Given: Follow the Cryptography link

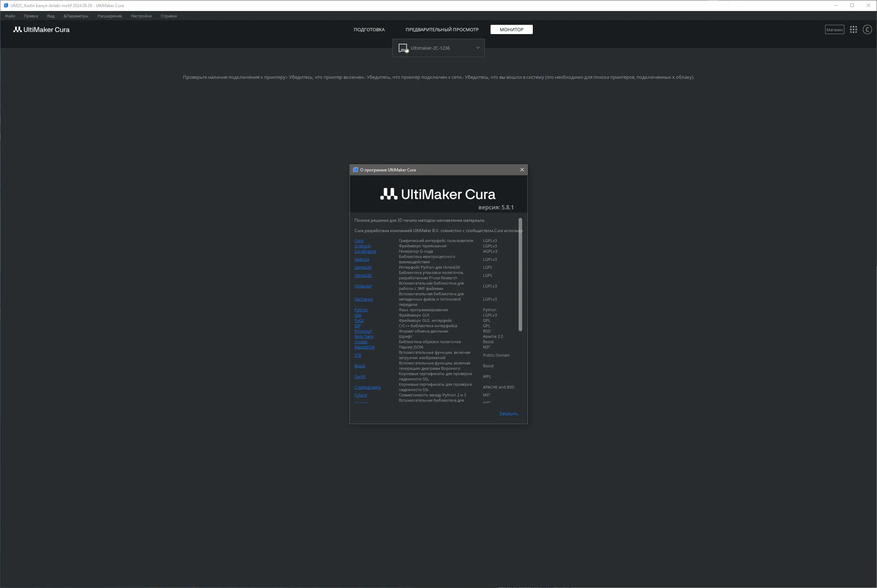Looking at the screenshot, I should pos(367,387).
